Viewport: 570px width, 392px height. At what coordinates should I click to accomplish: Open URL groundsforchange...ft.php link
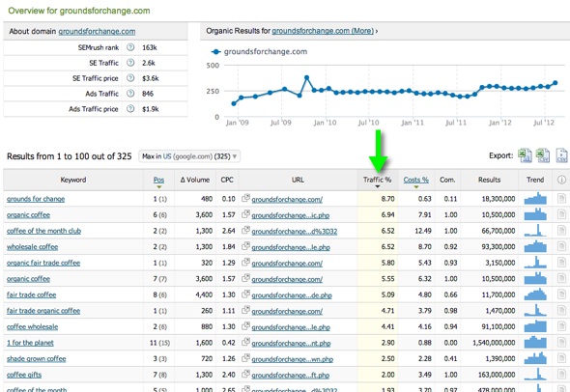coord(291,375)
